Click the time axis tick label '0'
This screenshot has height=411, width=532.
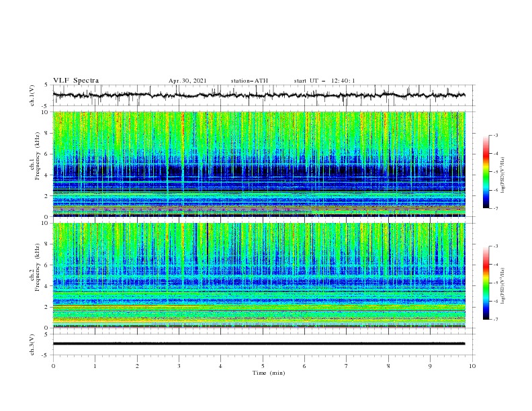[53, 366]
